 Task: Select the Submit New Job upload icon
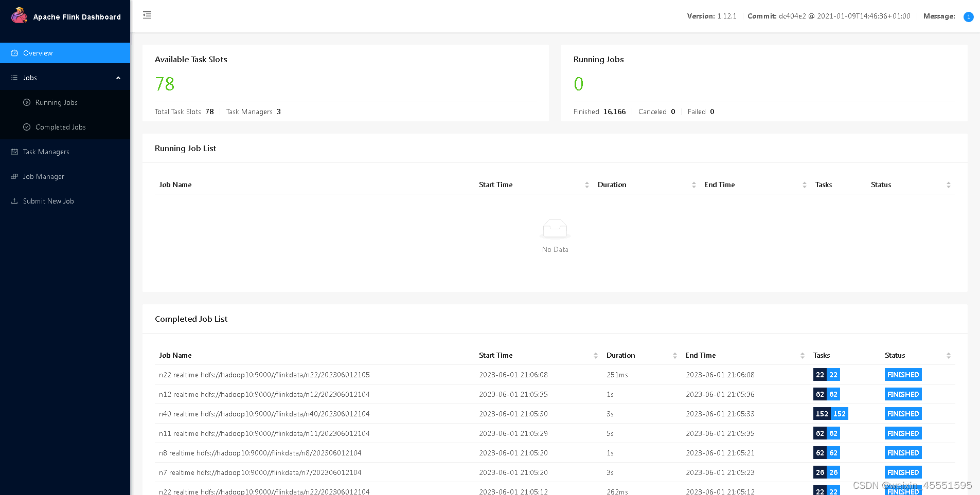pos(14,201)
